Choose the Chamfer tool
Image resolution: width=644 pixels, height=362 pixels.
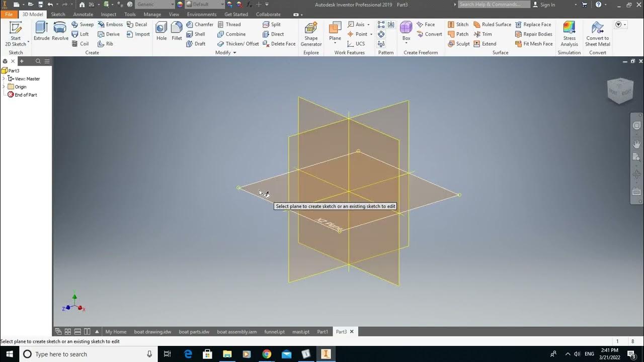(200, 24)
